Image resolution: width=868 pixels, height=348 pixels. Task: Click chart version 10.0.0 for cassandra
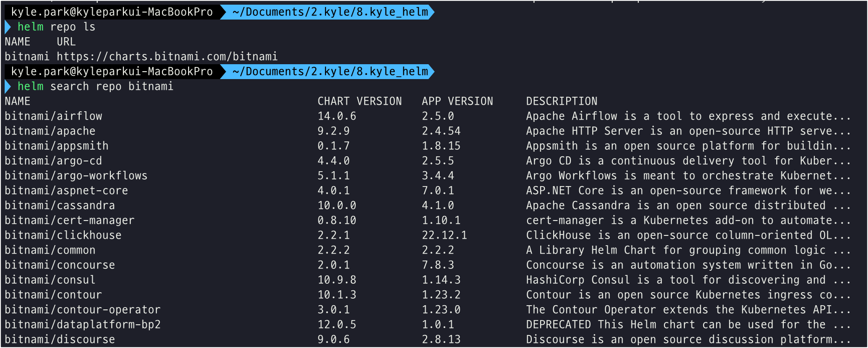[337, 206]
